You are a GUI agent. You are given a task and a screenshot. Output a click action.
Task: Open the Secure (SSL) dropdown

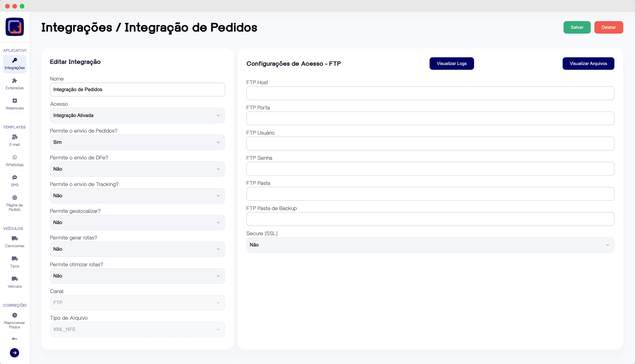[430, 245]
